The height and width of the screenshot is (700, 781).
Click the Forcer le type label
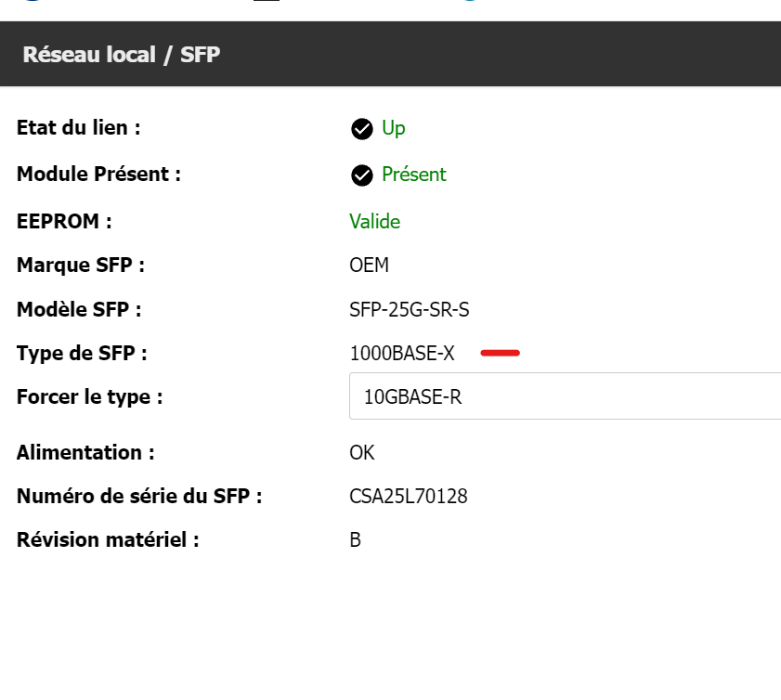point(90,397)
